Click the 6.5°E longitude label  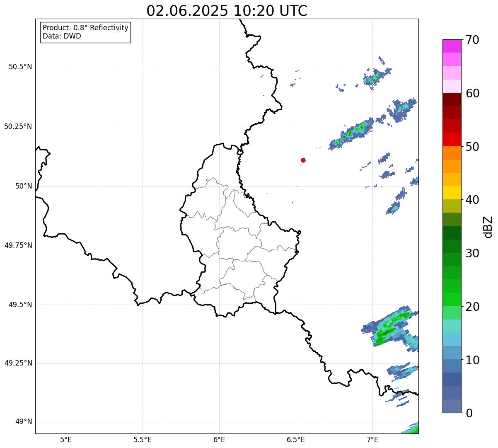(x=296, y=439)
